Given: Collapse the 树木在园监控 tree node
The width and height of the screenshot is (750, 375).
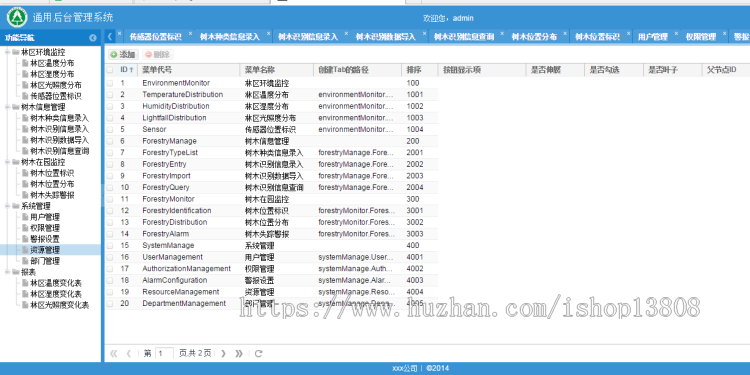Looking at the screenshot, I should (7, 162).
